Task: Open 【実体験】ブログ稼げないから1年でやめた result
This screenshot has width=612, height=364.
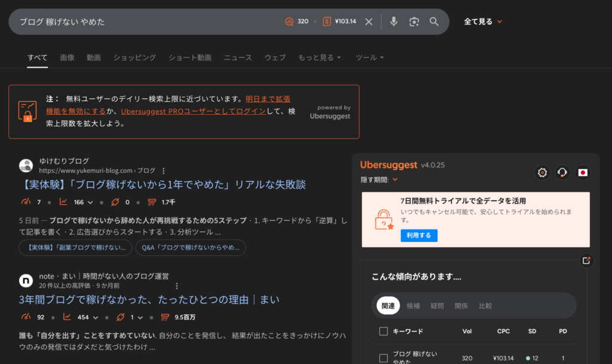Action: pos(163,184)
